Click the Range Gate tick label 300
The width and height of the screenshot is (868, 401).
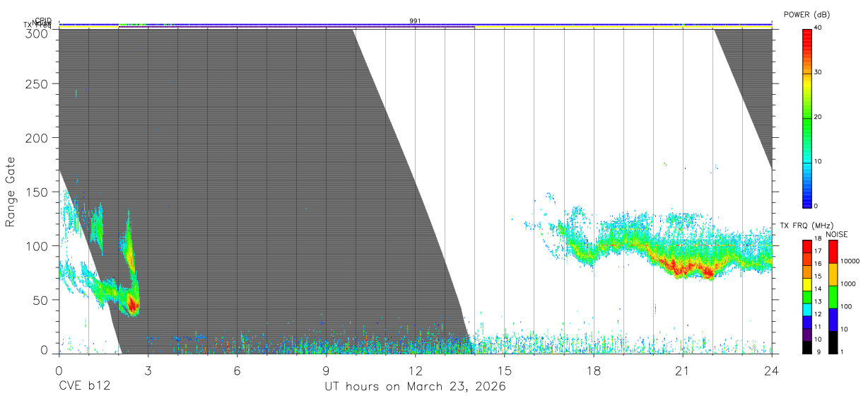click(37, 33)
